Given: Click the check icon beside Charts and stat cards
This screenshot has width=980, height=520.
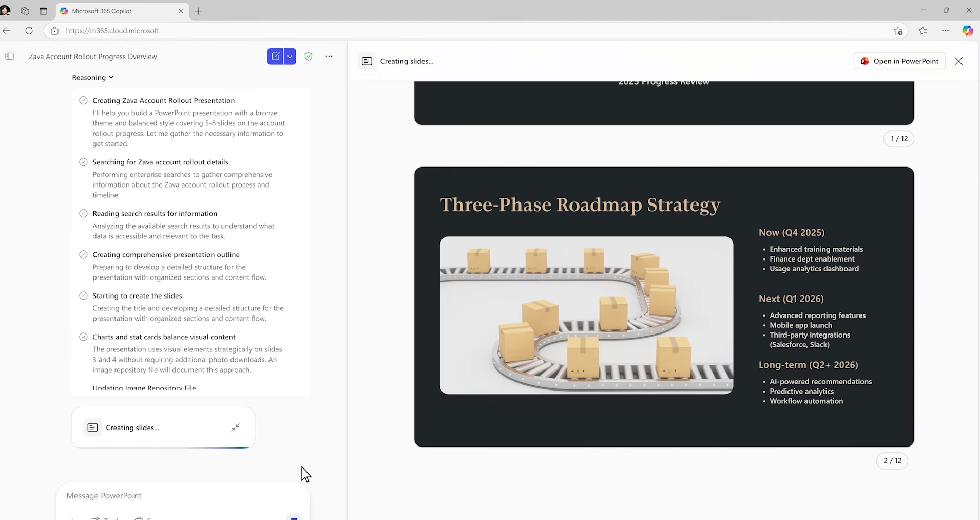Looking at the screenshot, I should 83,337.
